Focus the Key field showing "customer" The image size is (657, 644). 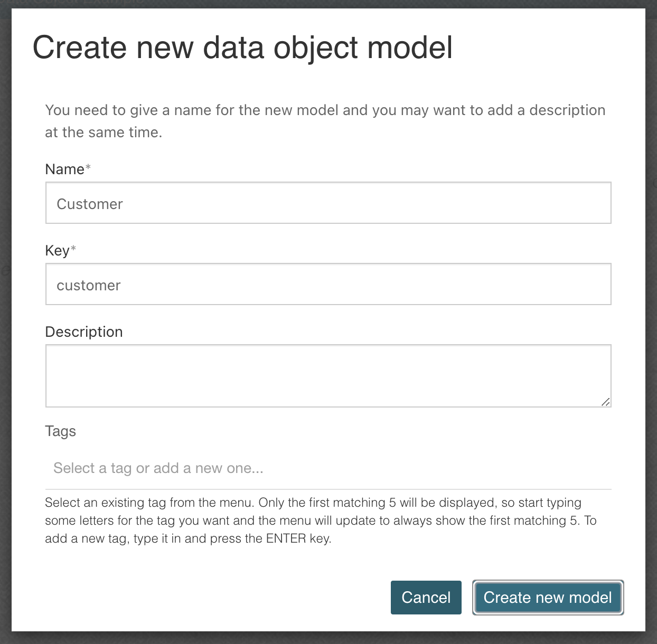tap(327, 284)
